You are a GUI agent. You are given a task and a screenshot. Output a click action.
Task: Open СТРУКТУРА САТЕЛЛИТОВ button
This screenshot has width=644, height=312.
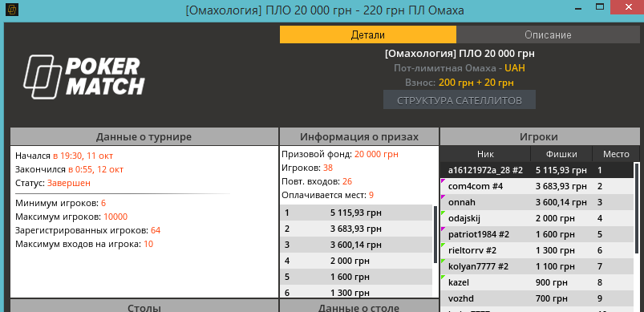click(460, 100)
